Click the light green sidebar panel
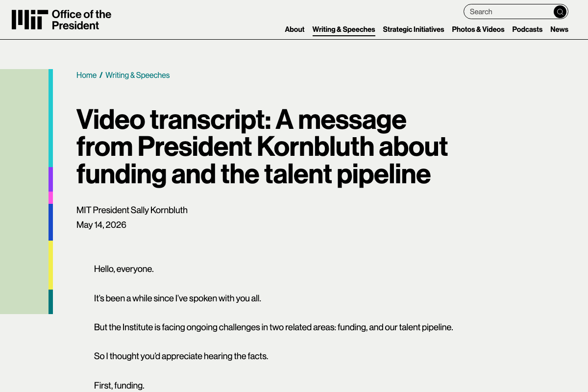Viewport: 588px width, 392px height. [x=24, y=192]
